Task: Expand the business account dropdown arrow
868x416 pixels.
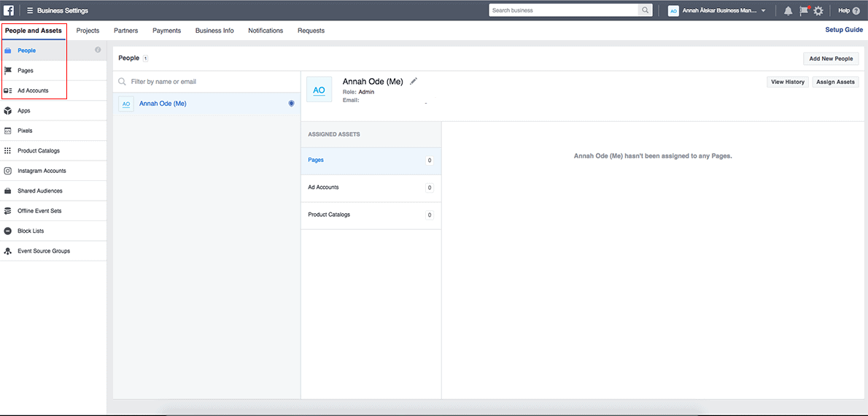Action: (763, 10)
